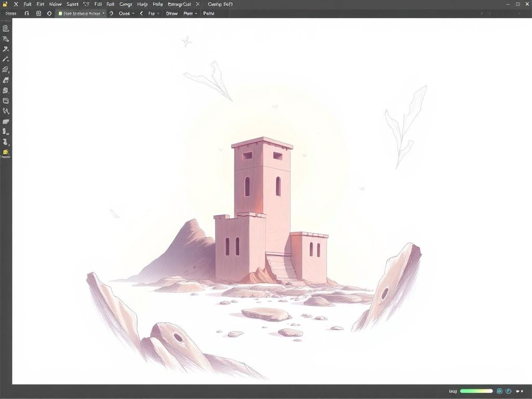Select the pencil tool in left toolbar
Screen dimensions: 532x399
[x=5, y=59]
